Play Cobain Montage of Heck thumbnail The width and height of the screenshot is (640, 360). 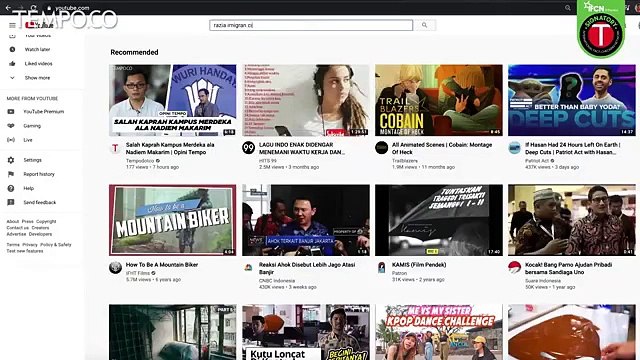coord(439,100)
